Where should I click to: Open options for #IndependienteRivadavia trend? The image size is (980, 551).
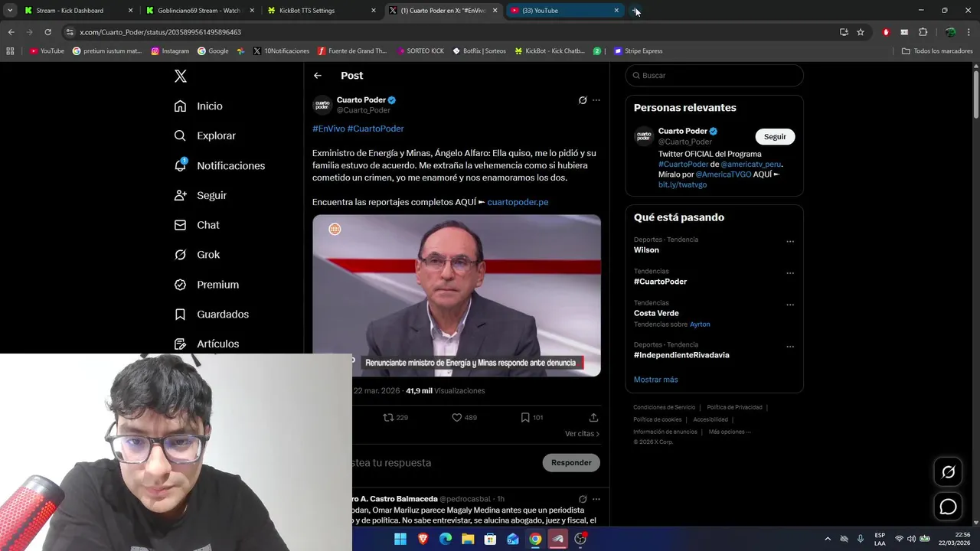click(x=790, y=347)
